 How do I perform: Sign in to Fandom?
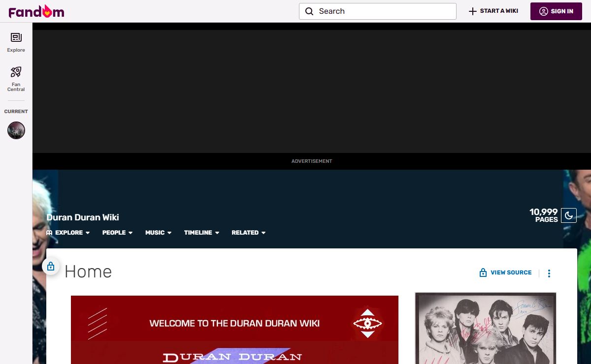pyautogui.click(x=556, y=11)
